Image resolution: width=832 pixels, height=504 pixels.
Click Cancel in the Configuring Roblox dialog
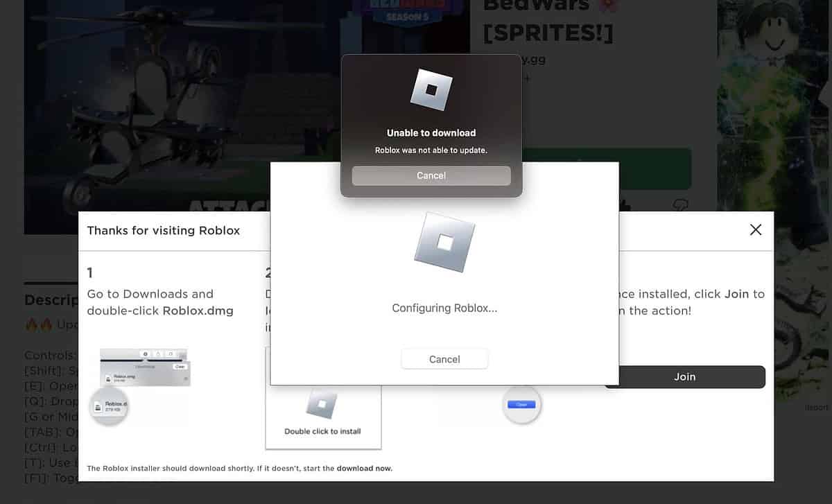point(444,359)
